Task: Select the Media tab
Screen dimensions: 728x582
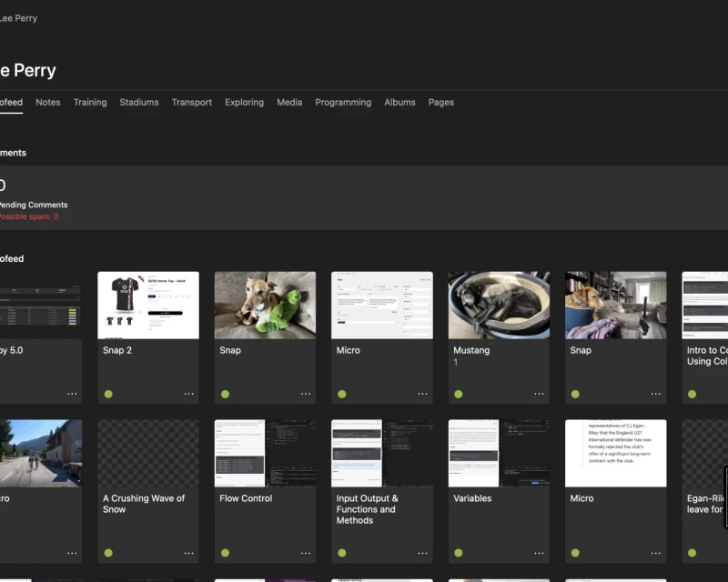Action: 289,102
